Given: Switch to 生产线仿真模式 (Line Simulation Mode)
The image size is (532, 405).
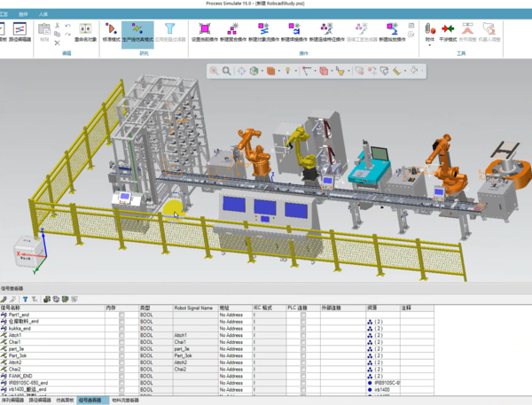Looking at the screenshot, I should click(136, 33).
